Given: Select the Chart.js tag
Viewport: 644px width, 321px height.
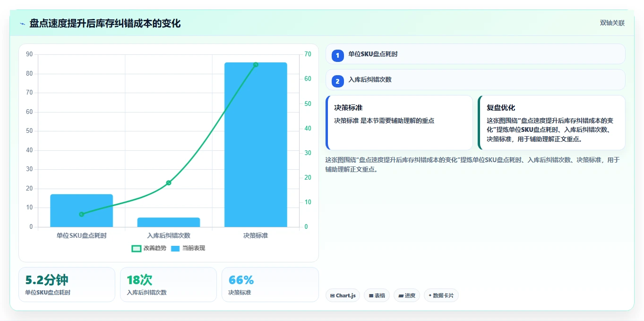Looking at the screenshot, I should tap(343, 295).
